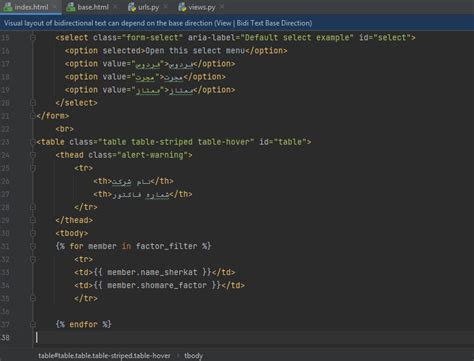This screenshot has width=474, height=361.
Task: Collapse the table block on line 23
Action: pyautogui.click(x=33, y=142)
